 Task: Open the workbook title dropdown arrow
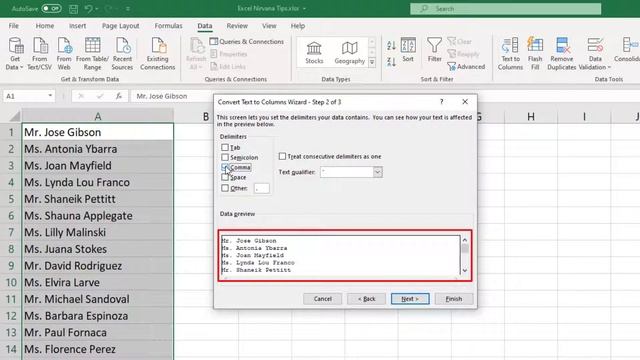tap(304, 9)
